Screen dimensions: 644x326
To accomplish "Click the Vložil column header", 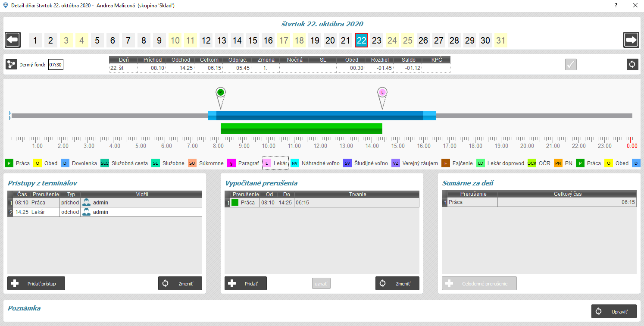I will 141,194.
